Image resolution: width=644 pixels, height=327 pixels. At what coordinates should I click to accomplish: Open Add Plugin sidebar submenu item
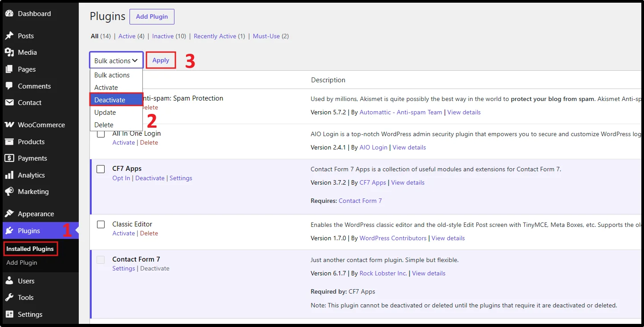[22, 263]
